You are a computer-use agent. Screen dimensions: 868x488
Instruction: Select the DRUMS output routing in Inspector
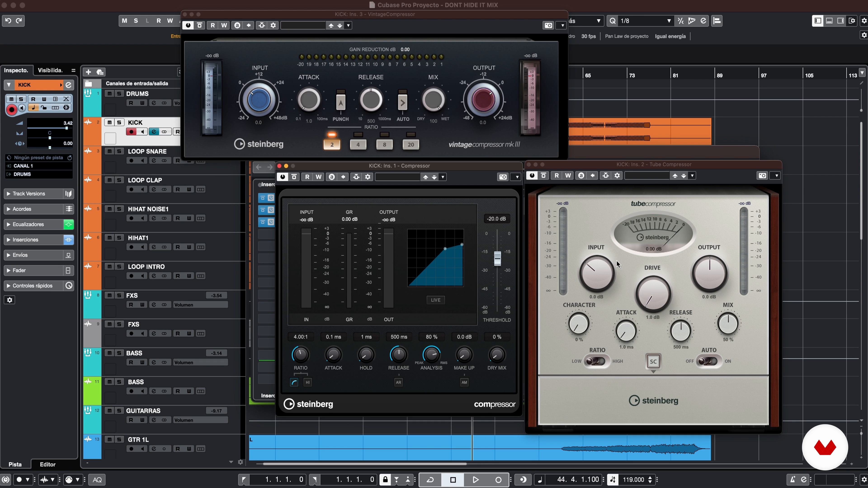pyautogui.click(x=39, y=174)
